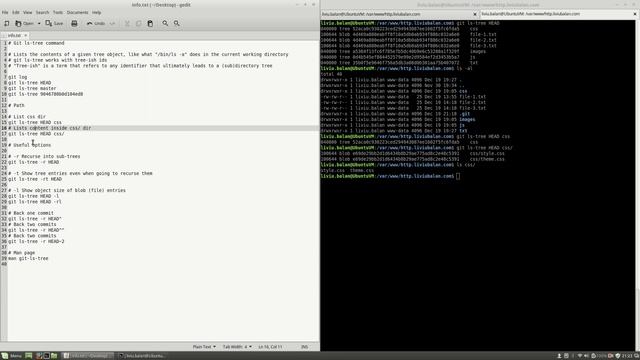Switch to the terminal window in taskbar
640x360 pixels.
click(143, 356)
